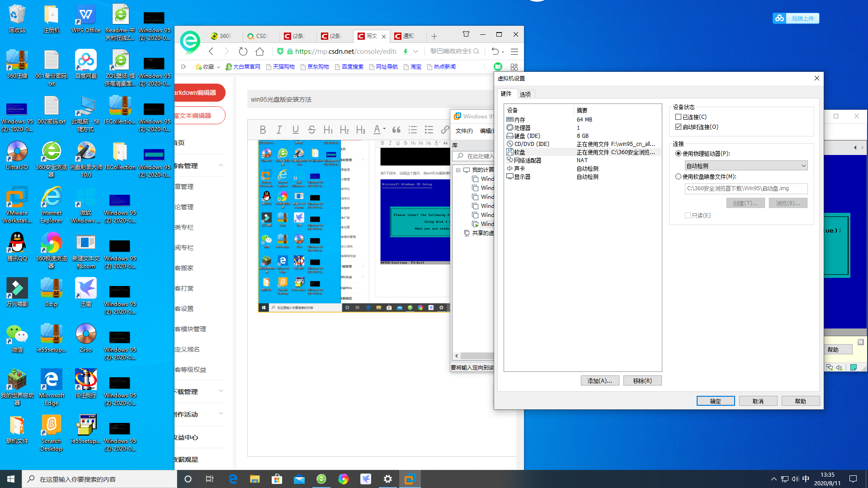Image resolution: width=868 pixels, height=488 pixels.
Task: Insert a bulleted list
Action: 429,130
